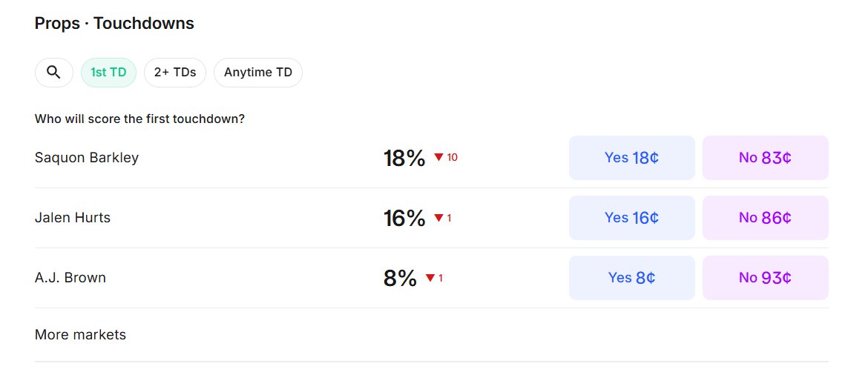The image size is (868, 372).
Task: Click the red down arrow beside 16%
Action: (x=439, y=218)
